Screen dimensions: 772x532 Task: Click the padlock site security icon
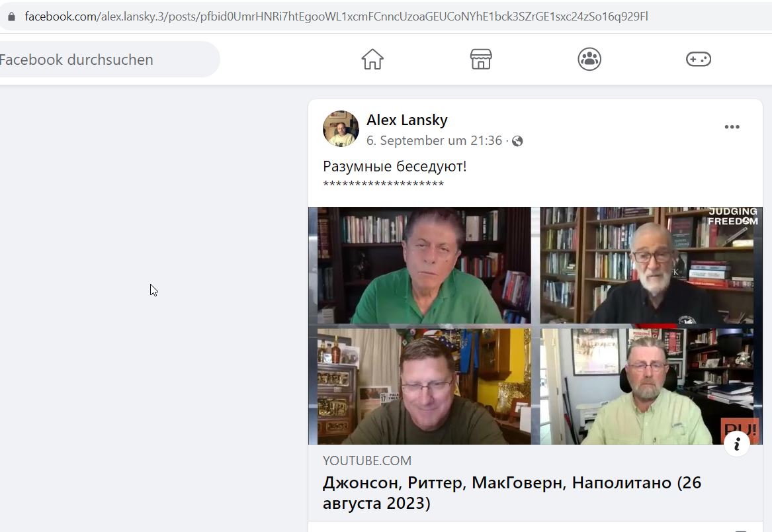click(11, 17)
